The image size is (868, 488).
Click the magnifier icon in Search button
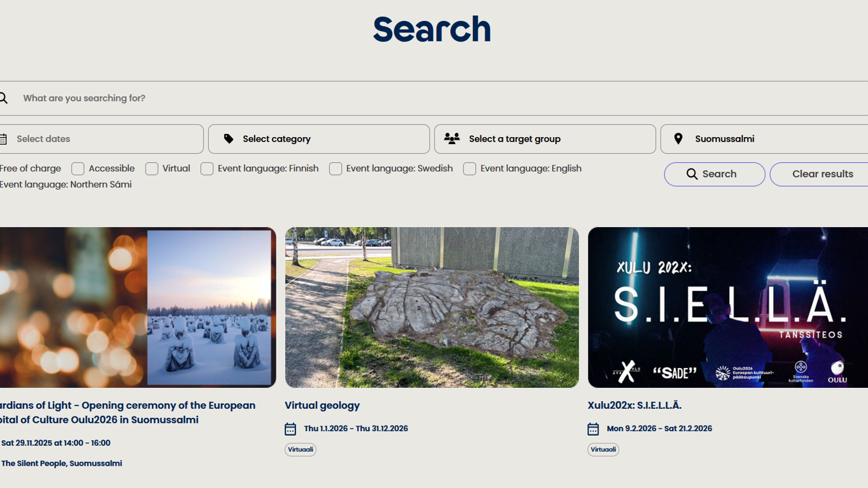(692, 174)
